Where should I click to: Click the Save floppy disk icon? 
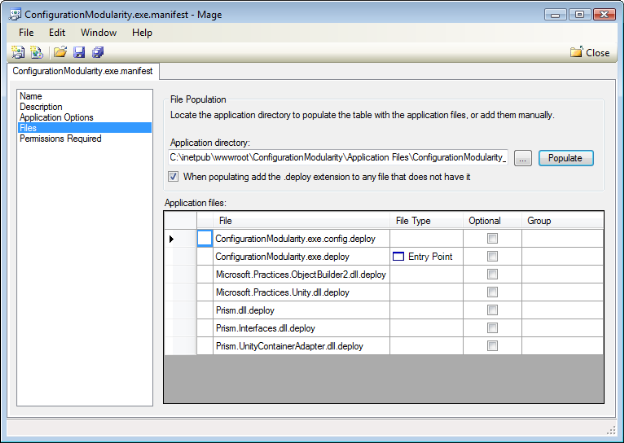pyautogui.click(x=79, y=52)
